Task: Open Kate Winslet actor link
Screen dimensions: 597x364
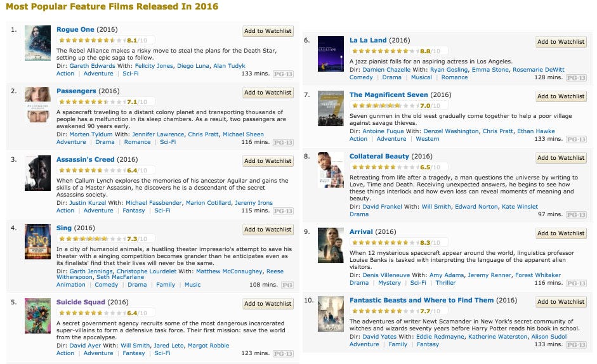Action: point(520,207)
